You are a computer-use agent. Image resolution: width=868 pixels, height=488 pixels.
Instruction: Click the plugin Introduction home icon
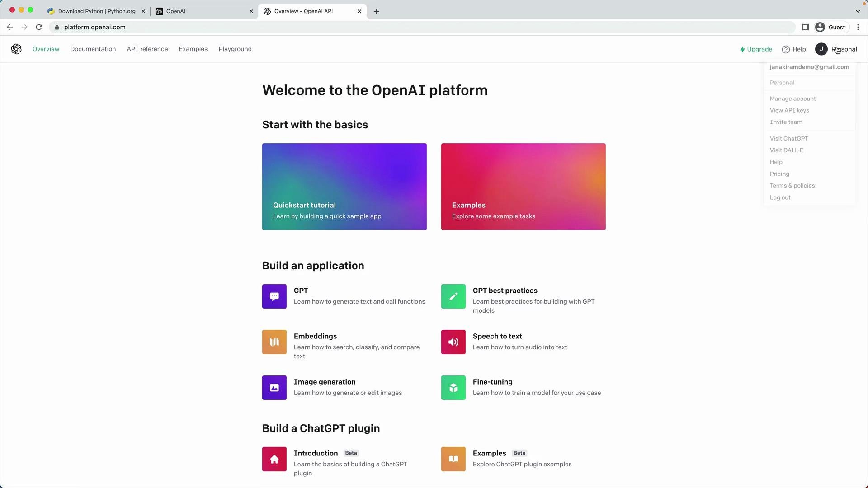pyautogui.click(x=274, y=459)
